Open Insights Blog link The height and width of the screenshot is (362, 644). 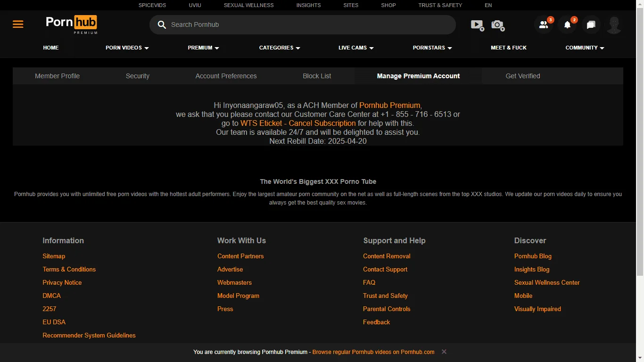[x=532, y=269]
